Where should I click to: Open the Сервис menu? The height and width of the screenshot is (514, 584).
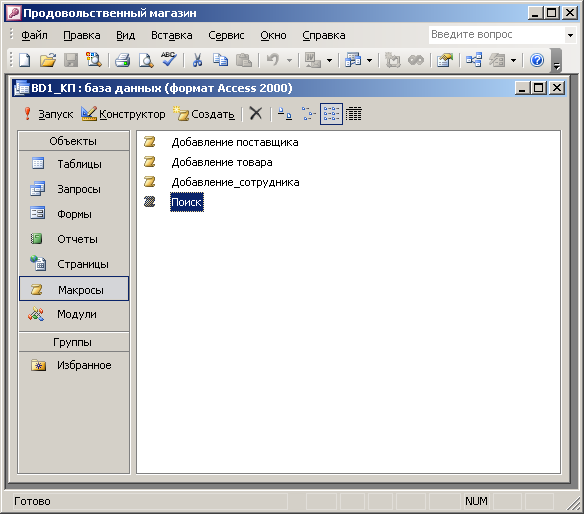click(x=226, y=35)
